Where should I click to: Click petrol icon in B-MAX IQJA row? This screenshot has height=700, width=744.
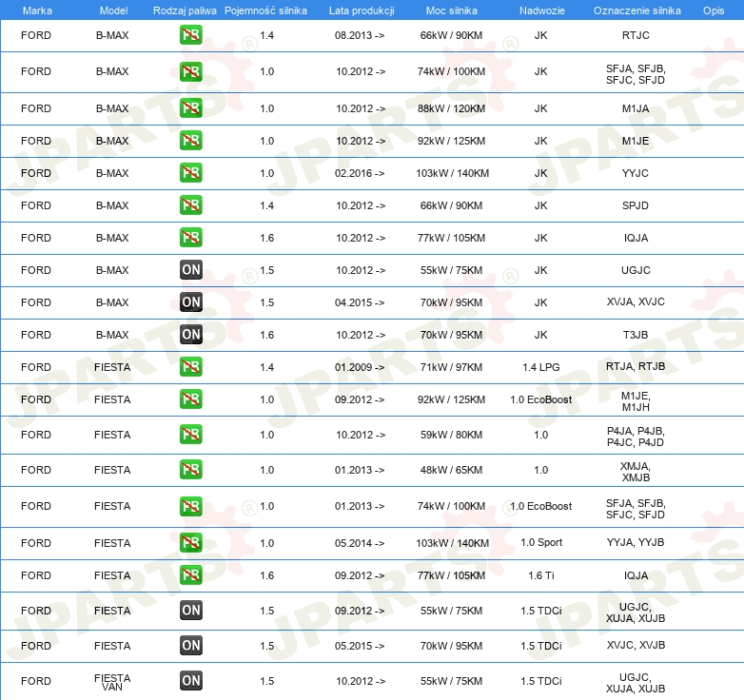pos(190,237)
